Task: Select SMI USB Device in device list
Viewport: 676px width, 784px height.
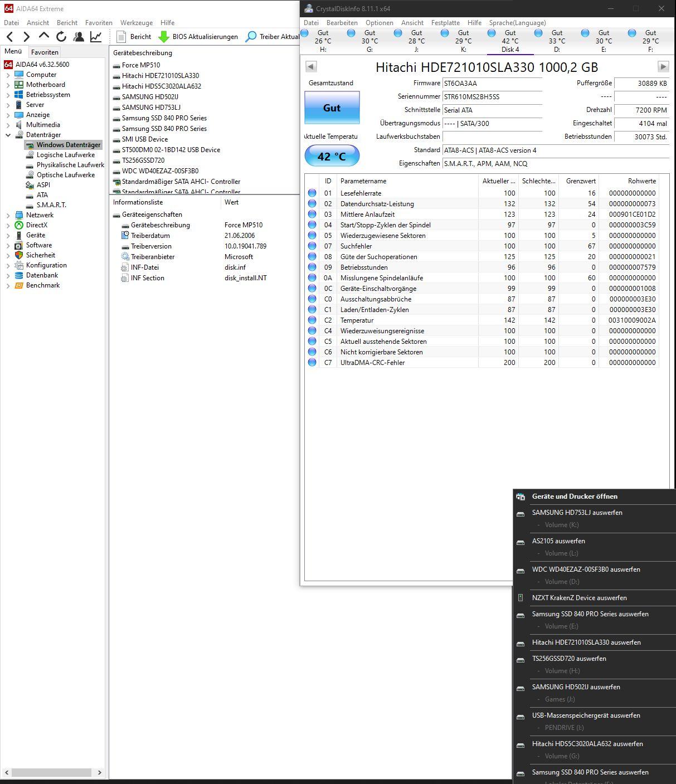Action: tap(145, 139)
